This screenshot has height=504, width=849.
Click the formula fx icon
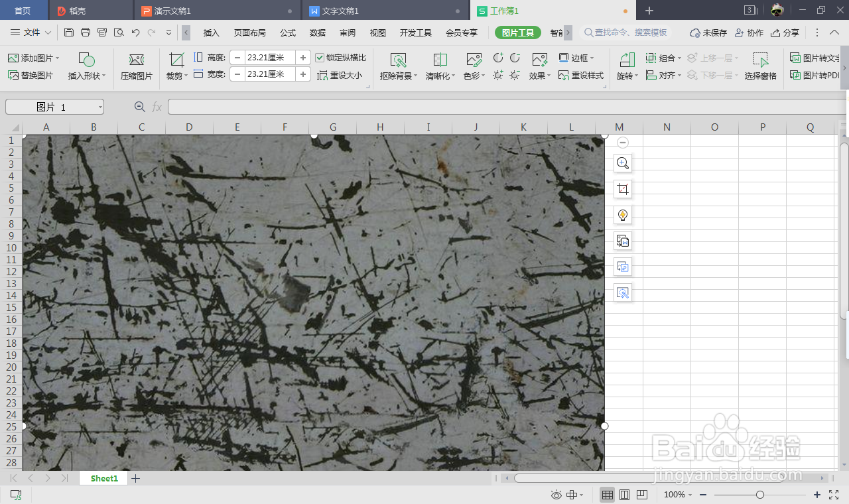click(157, 107)
